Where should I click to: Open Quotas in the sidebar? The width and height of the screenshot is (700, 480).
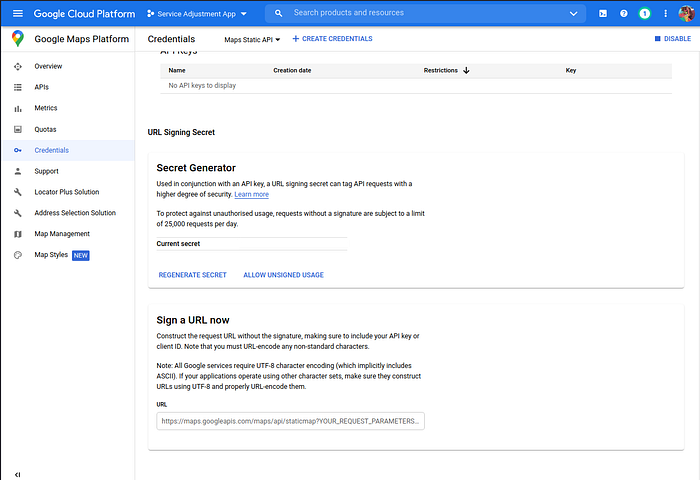(46, 129)
